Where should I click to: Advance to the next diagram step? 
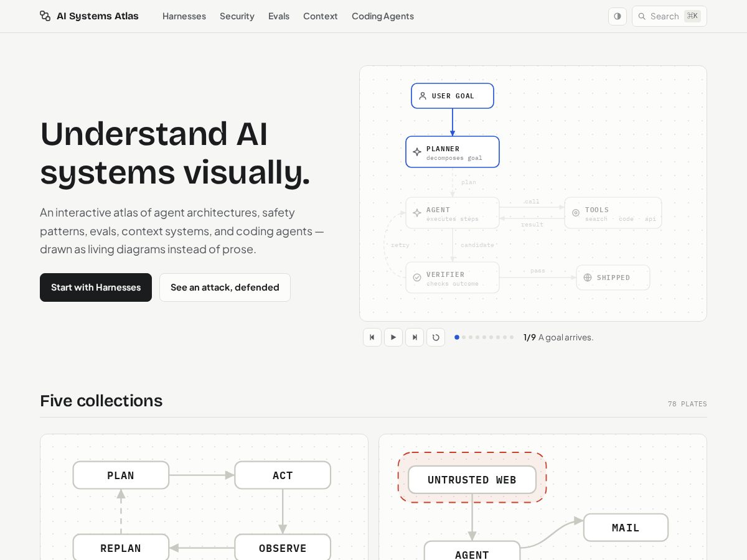(415, 337)
